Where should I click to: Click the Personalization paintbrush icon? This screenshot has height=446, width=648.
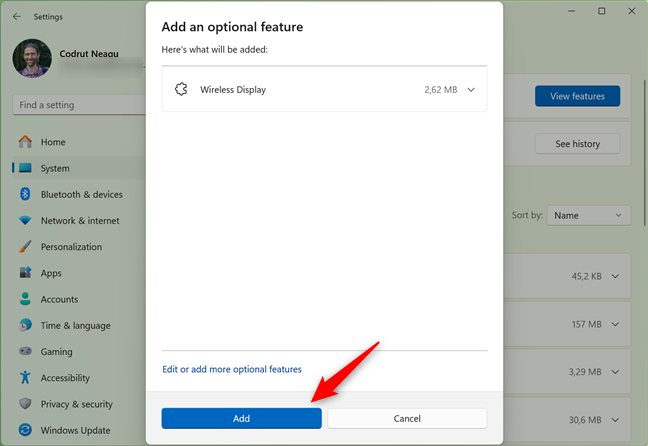[x=25, y=246]
